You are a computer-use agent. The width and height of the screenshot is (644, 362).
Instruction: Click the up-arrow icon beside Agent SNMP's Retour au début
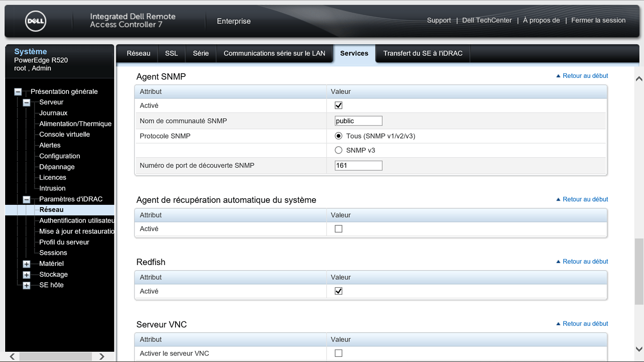click(558, 76)
